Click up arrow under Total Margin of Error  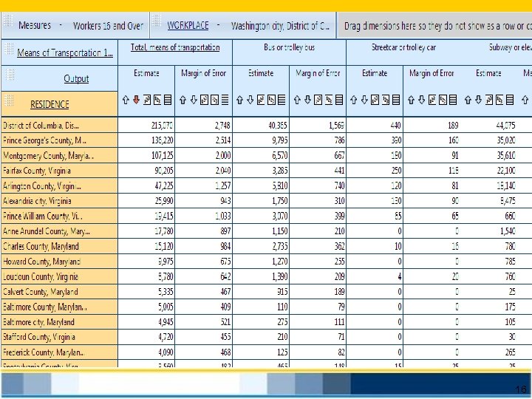pyautogui.click(x=183, y=100)
